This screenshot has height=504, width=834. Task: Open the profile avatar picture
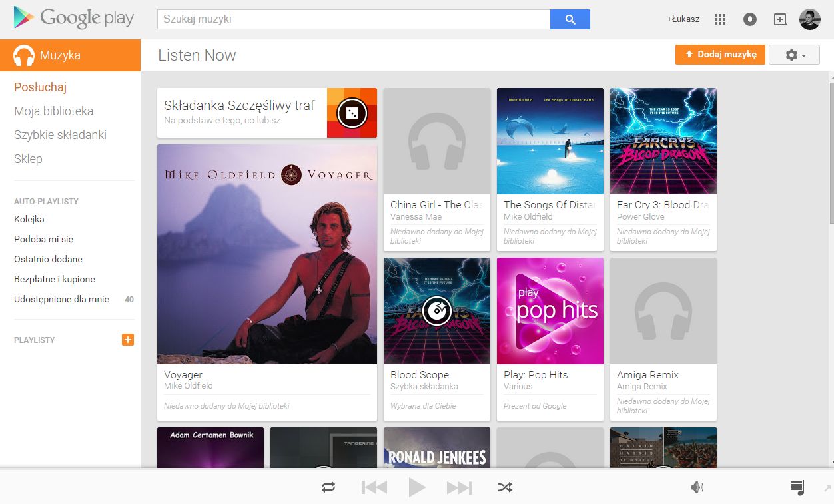coord(810,19)
